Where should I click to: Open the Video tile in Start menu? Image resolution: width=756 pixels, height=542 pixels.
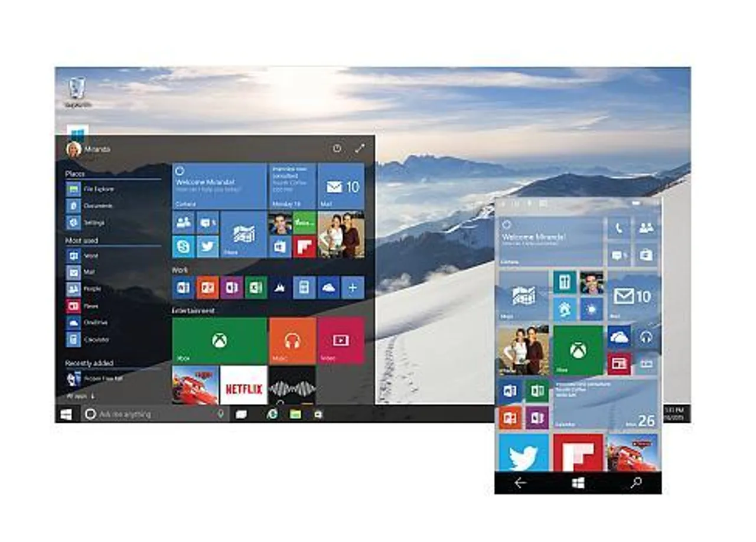click(x=341, y=341)
